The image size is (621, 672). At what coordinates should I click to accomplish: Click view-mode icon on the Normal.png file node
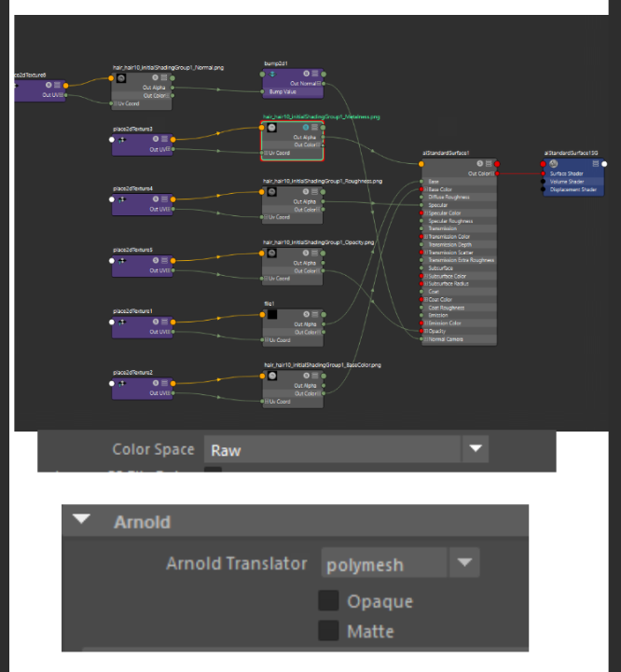click(x=164, y=77)
